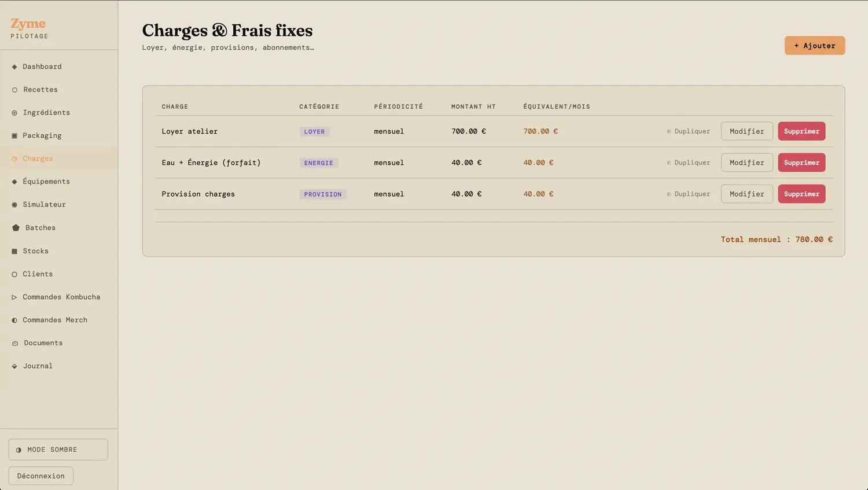Viewport: 868px width, 490px height.
Task: Click the Recettes icon in sidebar
Action: point(14,90)
